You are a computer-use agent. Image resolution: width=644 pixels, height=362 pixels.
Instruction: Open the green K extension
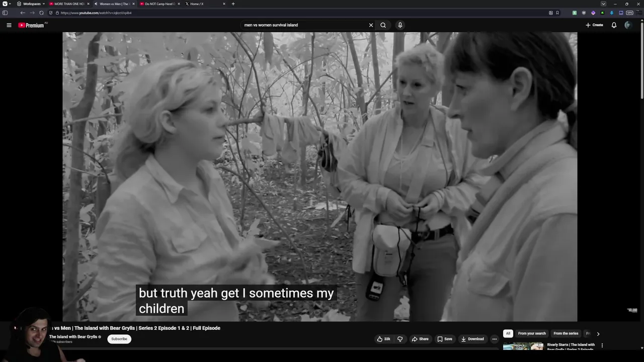(602, 13)
